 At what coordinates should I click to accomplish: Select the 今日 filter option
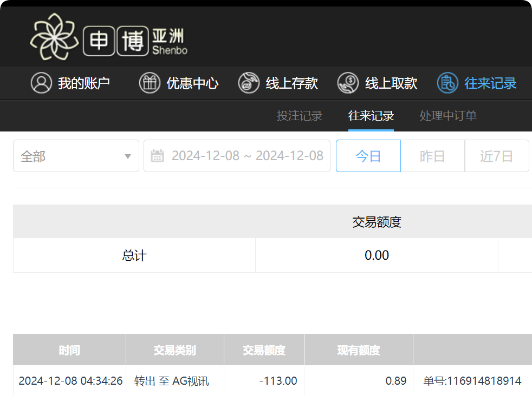(368, 155)
